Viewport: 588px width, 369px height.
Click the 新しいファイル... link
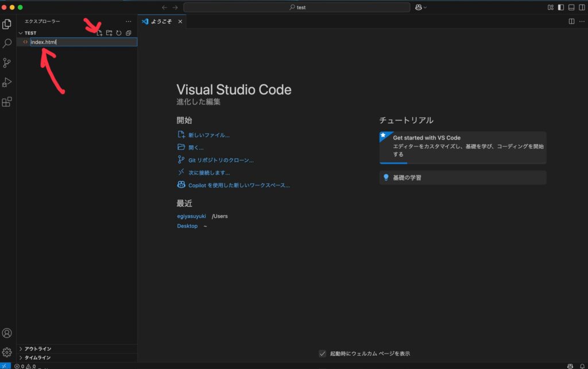(209, 135)
